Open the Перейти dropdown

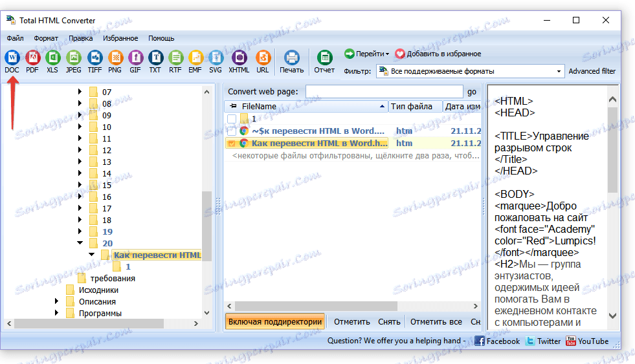click(x=367, y=54)
